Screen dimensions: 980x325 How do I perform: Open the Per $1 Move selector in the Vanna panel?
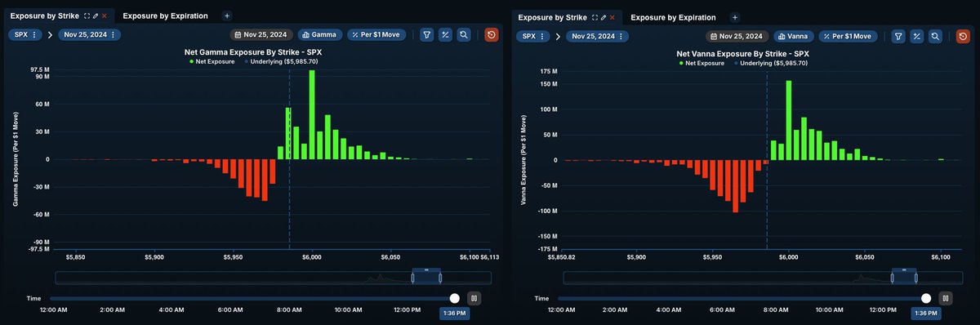[x=849, y=36]
